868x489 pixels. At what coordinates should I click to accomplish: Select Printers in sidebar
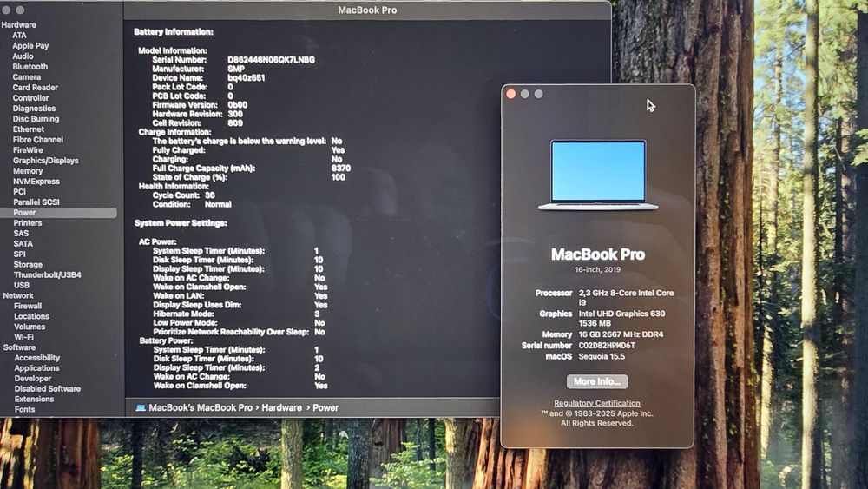(x=28, y=222)
